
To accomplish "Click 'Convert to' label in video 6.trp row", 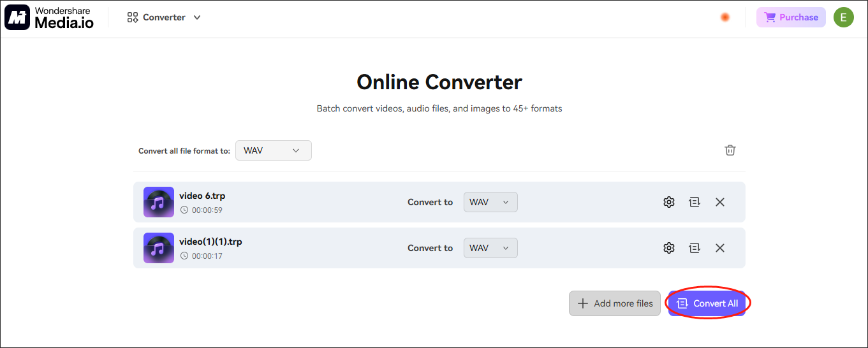I will click(430, 202).
